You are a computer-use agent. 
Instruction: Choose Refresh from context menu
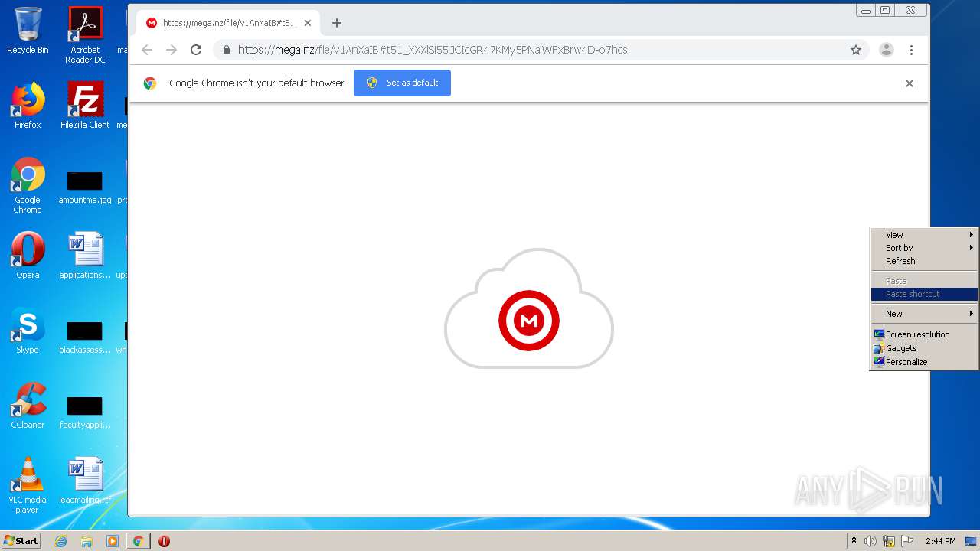click(924, 261)
